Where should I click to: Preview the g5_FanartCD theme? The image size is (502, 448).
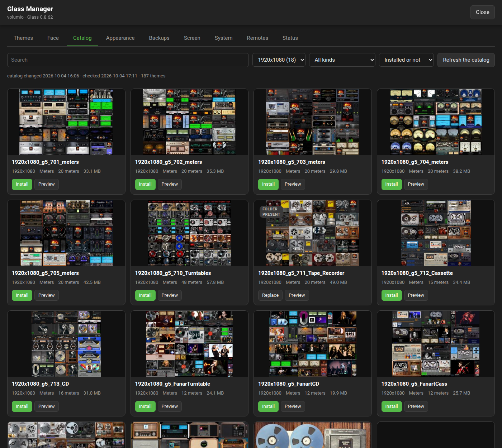[293, 406]
